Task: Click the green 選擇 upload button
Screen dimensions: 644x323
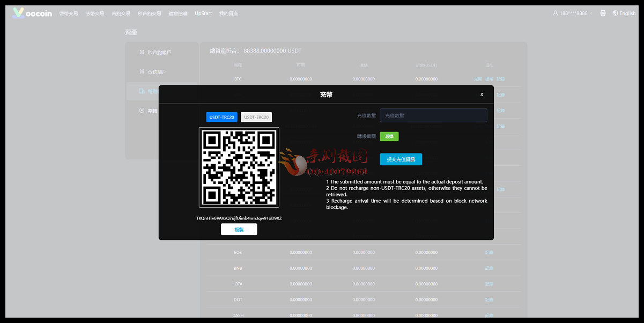Action: coord(389,136)
